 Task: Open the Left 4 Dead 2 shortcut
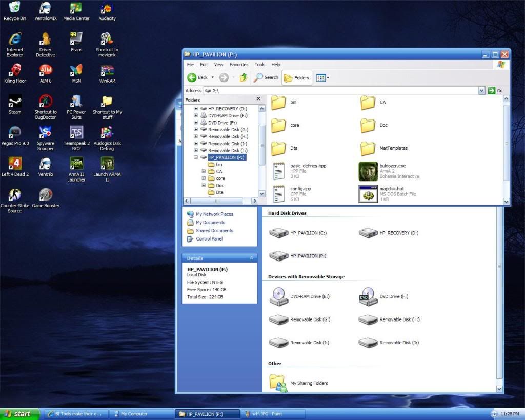coord(15,164)
